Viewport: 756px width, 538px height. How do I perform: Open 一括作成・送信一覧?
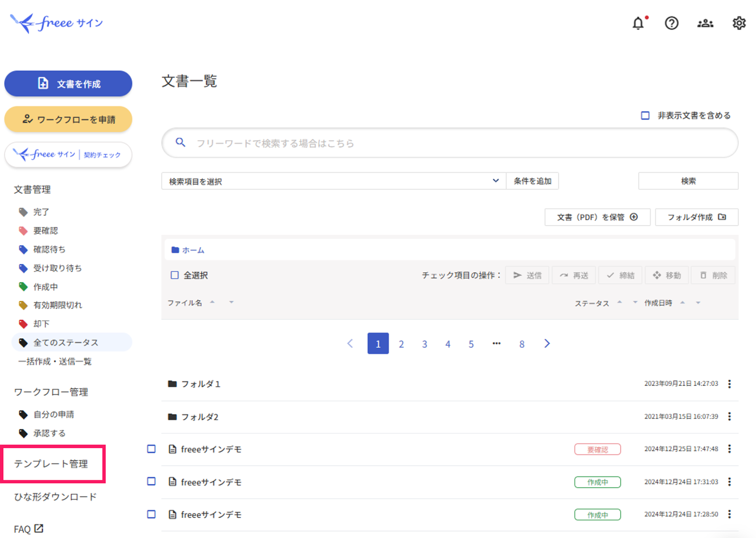coord(55,362)
